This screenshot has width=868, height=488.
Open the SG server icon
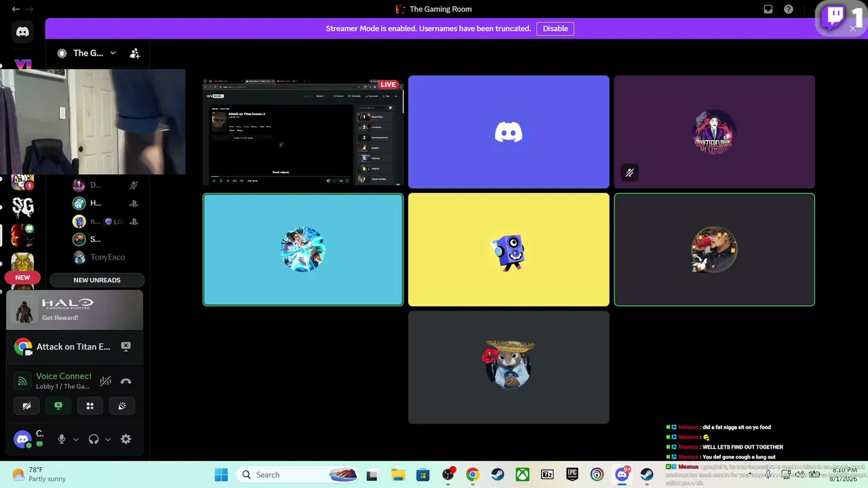[22, 206]
